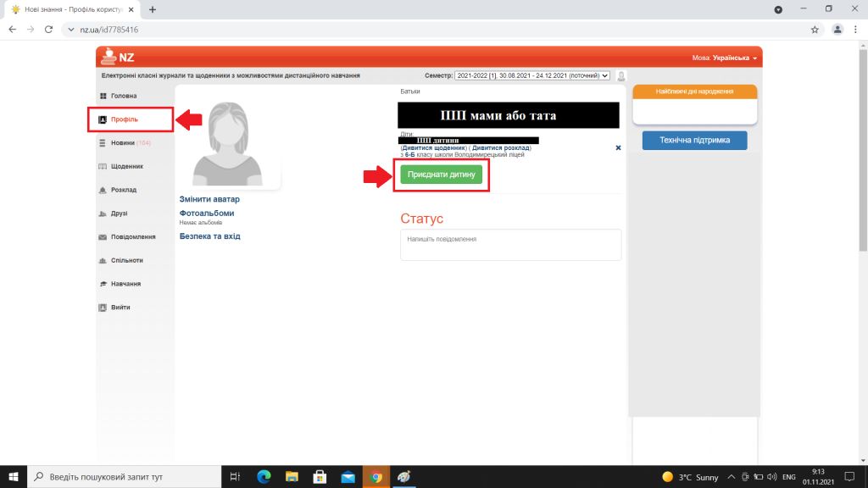Open the Безпека та вхід link

[210, 236]
